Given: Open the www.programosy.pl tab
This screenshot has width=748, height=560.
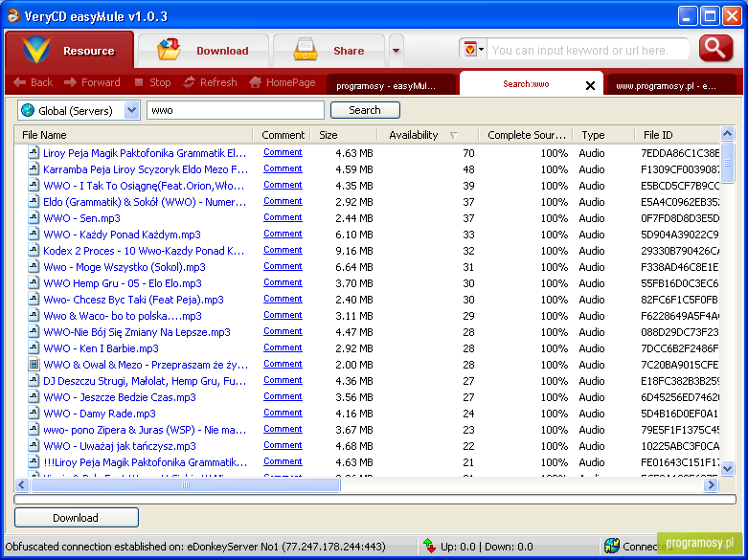Looking at the screenshot, I should tap(670, 86).
